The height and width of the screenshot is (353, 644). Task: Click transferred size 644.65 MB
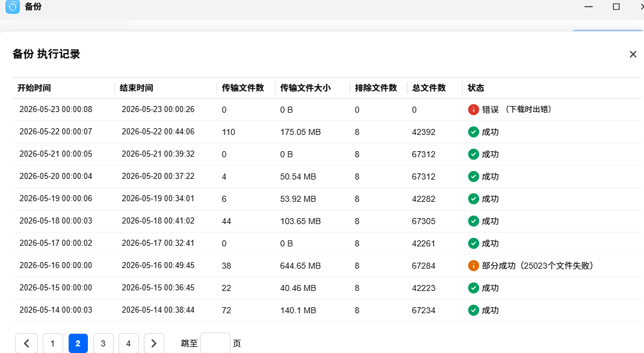click(300, 266)
